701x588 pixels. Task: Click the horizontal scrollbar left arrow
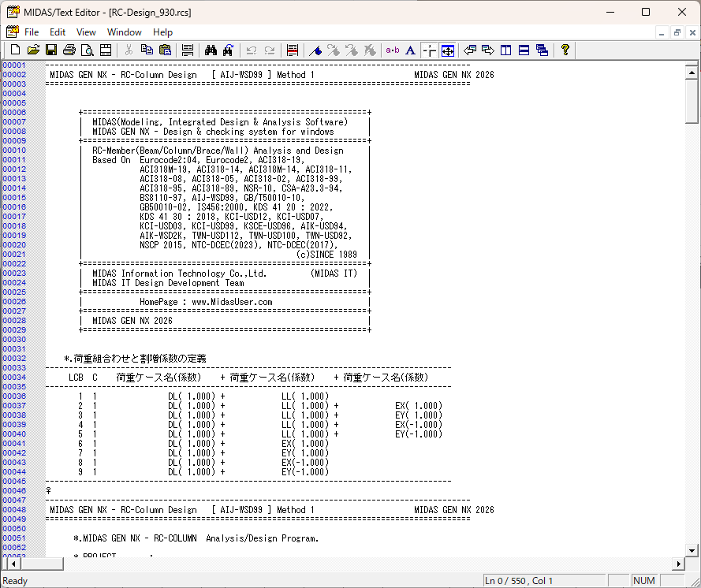(13, 564)
